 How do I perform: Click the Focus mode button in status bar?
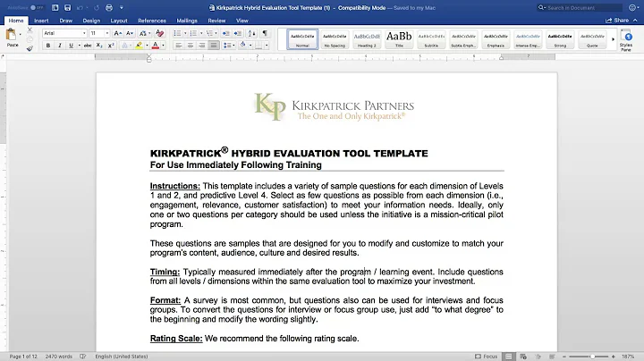click(x=486, y=357)
